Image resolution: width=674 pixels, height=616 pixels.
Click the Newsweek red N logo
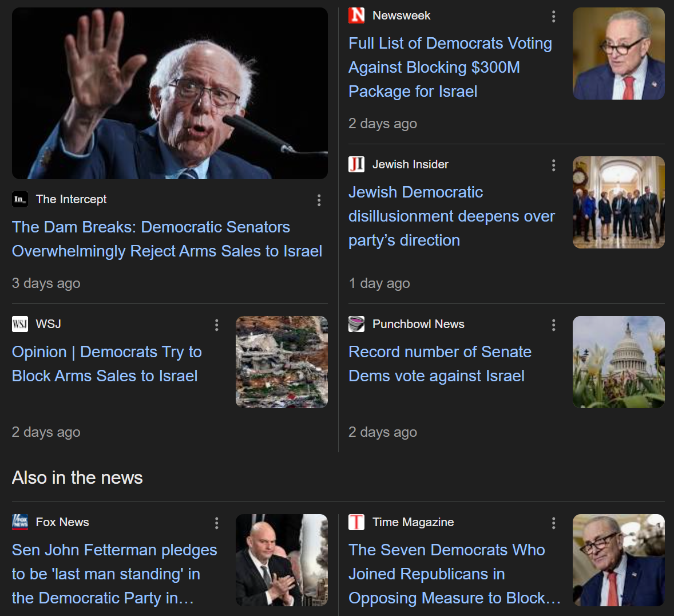pyautogui.click(x=356, y=15)
